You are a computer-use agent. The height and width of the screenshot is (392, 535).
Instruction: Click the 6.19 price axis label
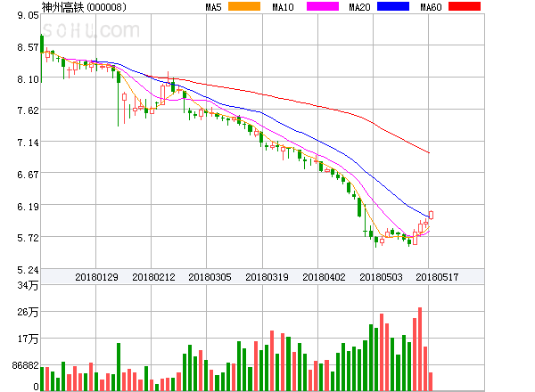pyautogui.click(x=28, y=207)
